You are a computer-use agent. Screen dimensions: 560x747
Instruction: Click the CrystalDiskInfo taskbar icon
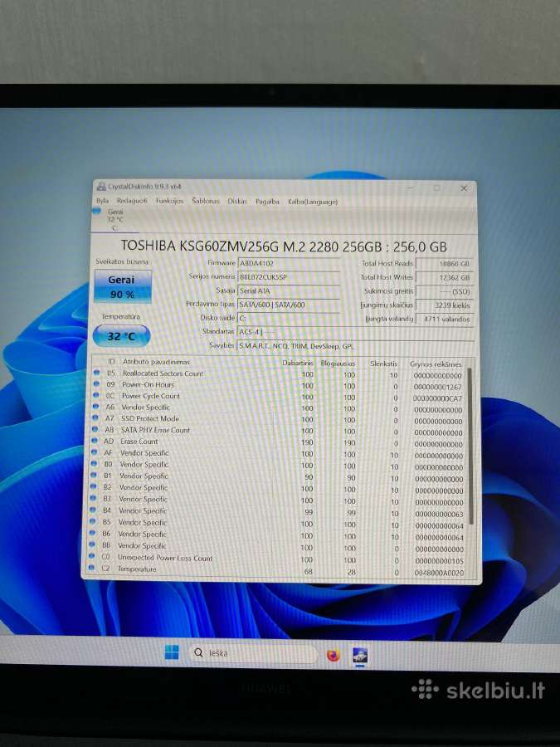click(x=360, y=656)
